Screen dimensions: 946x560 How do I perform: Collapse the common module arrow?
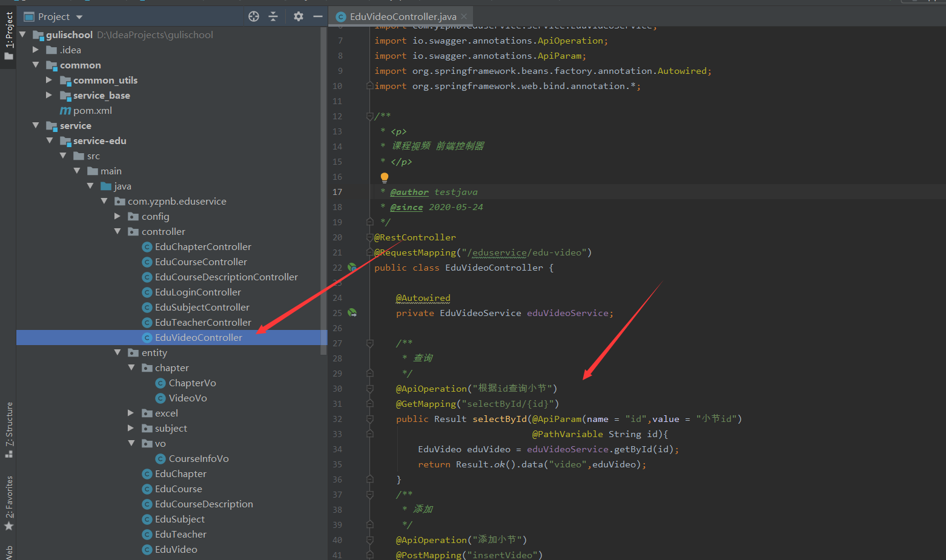point(36,65)
